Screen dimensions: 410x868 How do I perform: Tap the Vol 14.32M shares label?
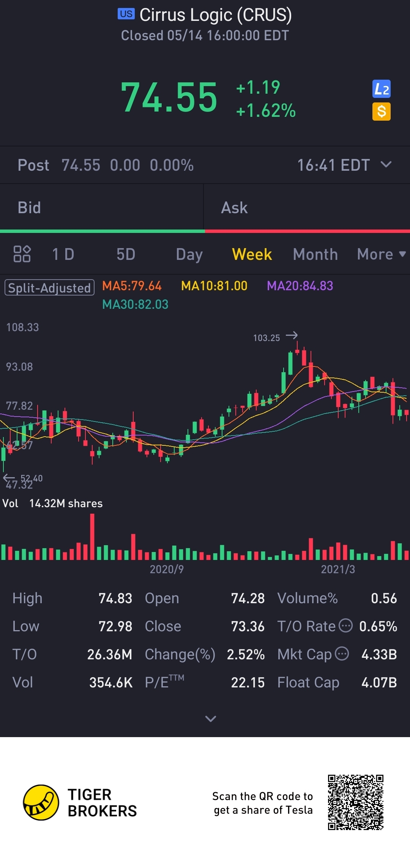coord(52,503)
